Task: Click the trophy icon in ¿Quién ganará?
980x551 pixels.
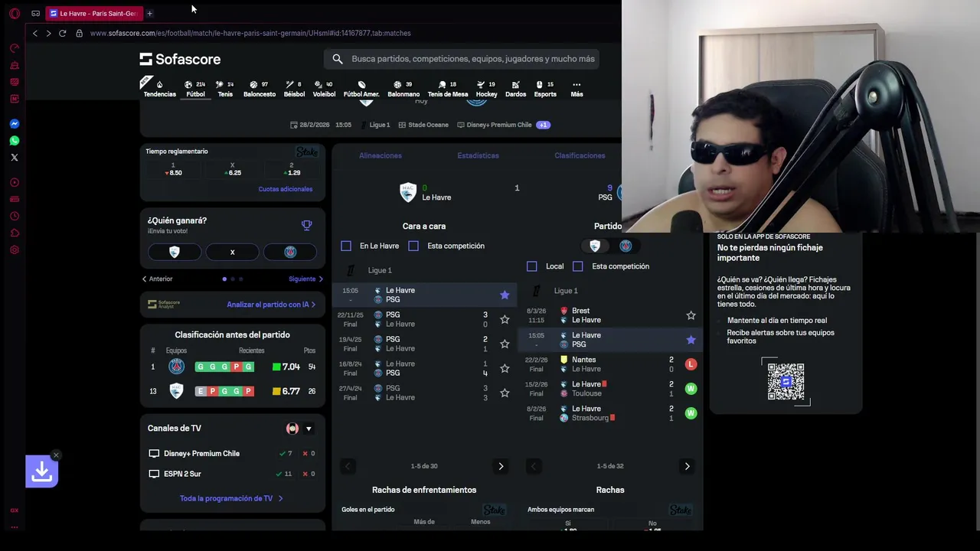Action: [x=306, y=225]
